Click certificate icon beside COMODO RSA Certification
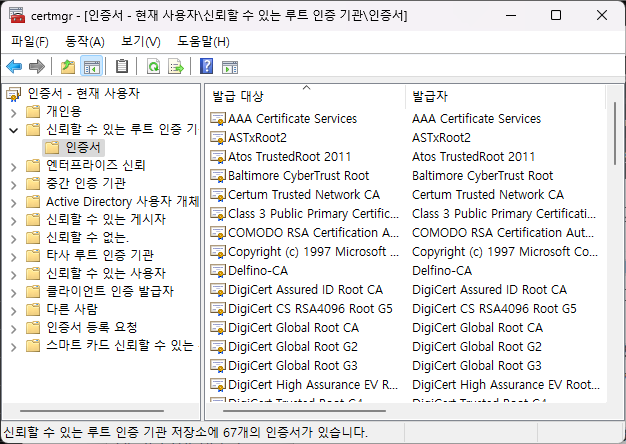Viewport: 626px width, 444px height. pyautogui.click(x=218, y=233)
